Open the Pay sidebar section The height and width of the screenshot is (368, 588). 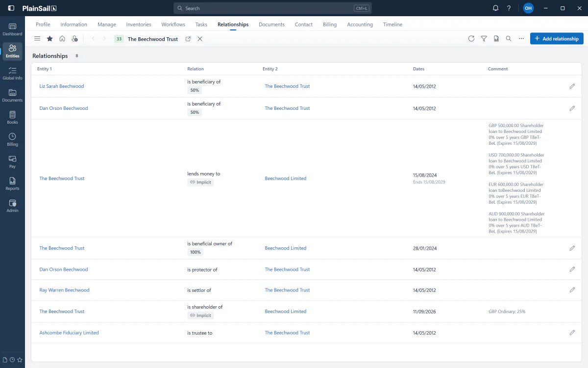tap(12, 162)
